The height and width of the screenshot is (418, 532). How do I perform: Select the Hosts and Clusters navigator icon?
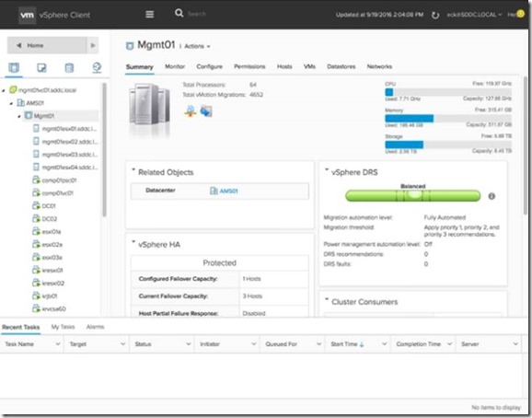(14, 67)
